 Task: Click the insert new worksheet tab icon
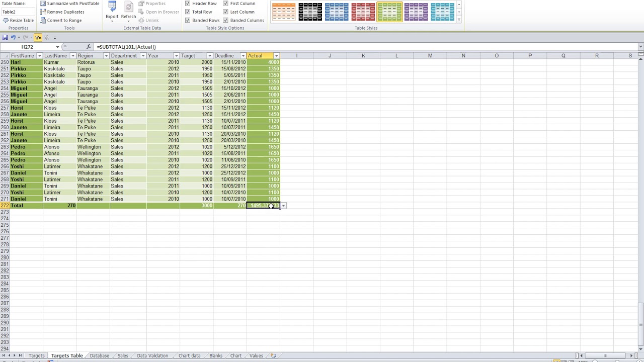click(273, 356)
